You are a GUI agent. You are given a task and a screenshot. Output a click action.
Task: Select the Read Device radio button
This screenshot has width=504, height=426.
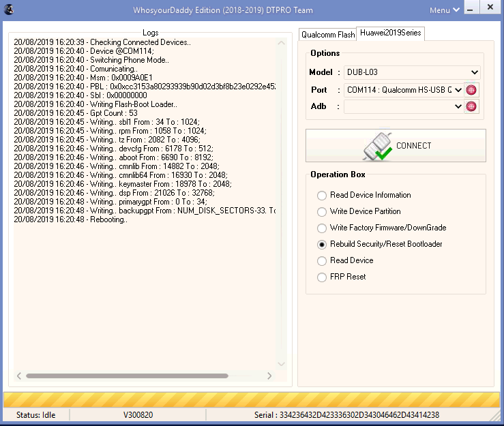pos(322,261)
